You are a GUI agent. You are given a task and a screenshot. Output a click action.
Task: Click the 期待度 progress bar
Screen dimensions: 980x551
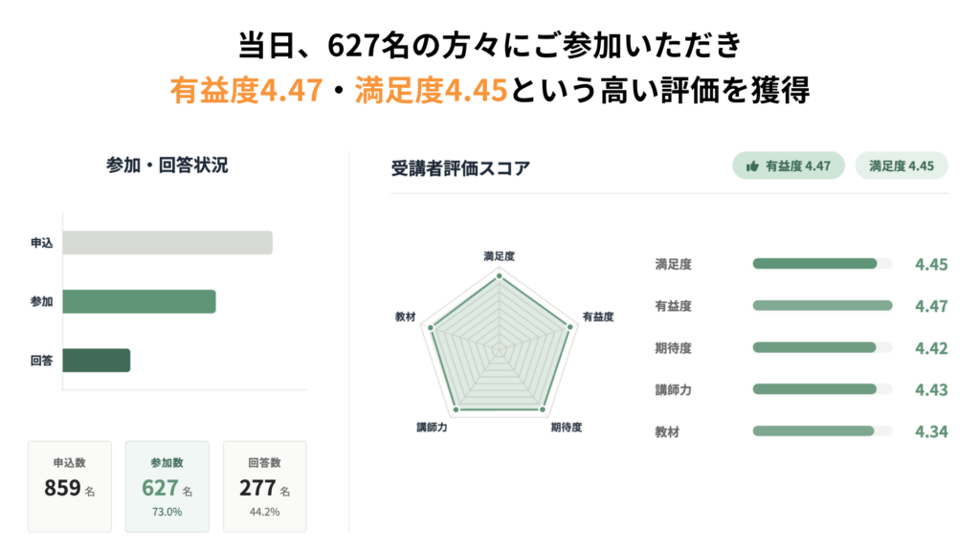tap(821, 348)
